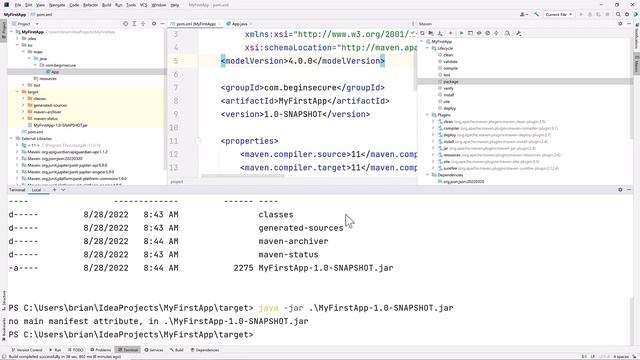This screenshot has width=640, height=360.
Task: Click the Debug icon in the main toolbar
Action: (590, 14)
